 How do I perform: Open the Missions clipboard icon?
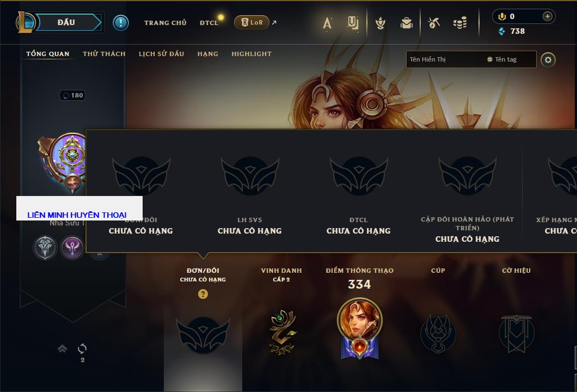[353, 23]
